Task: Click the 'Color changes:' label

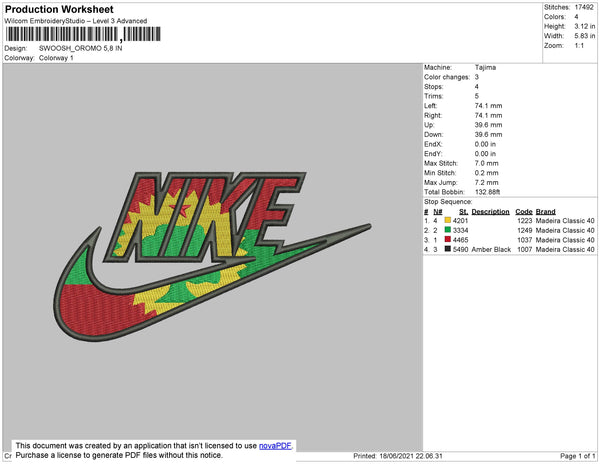Action: tap(447, 77)
